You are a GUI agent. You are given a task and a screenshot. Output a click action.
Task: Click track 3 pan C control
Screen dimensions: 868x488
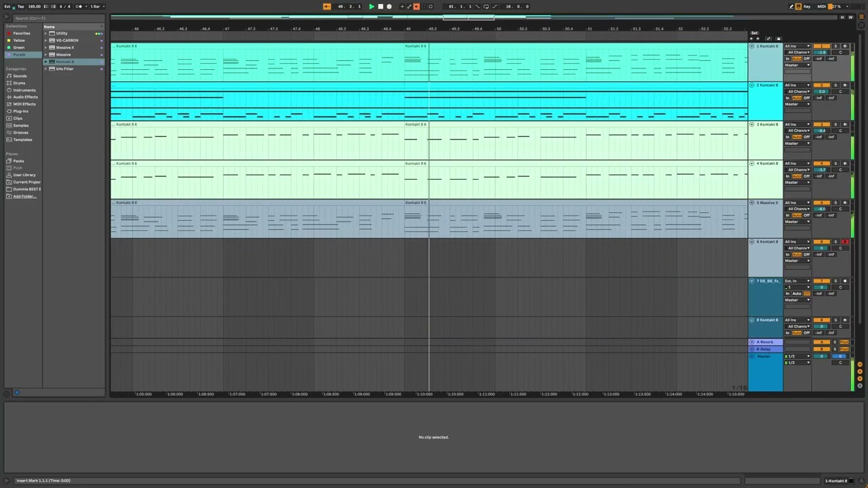[x=840, y=131]
